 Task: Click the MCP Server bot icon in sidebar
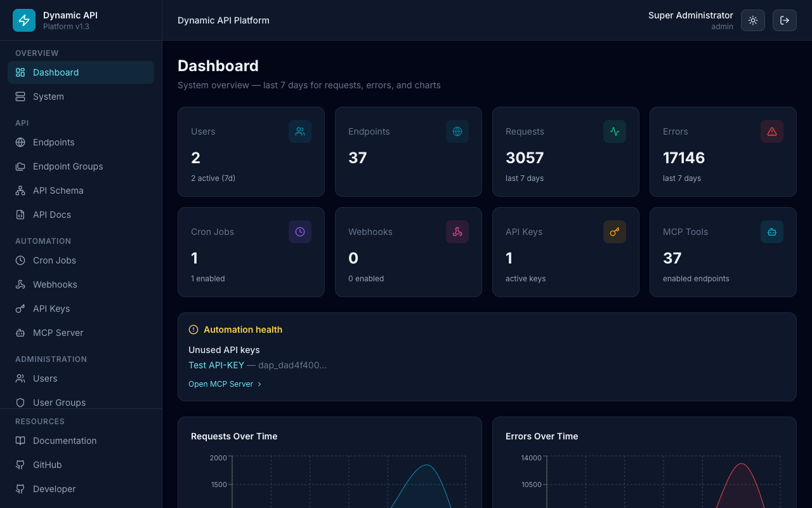pyautogui.click(x=20, y=333)
